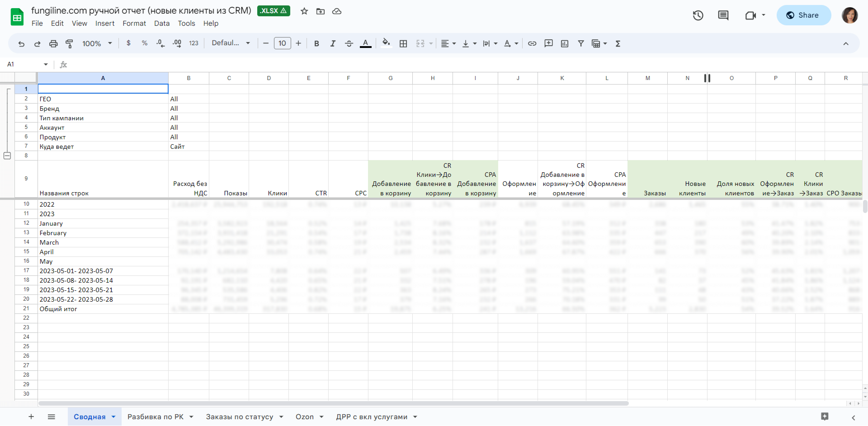Click the .XLSX format badge
Screen dimensions: 868x426
(273, 11)
